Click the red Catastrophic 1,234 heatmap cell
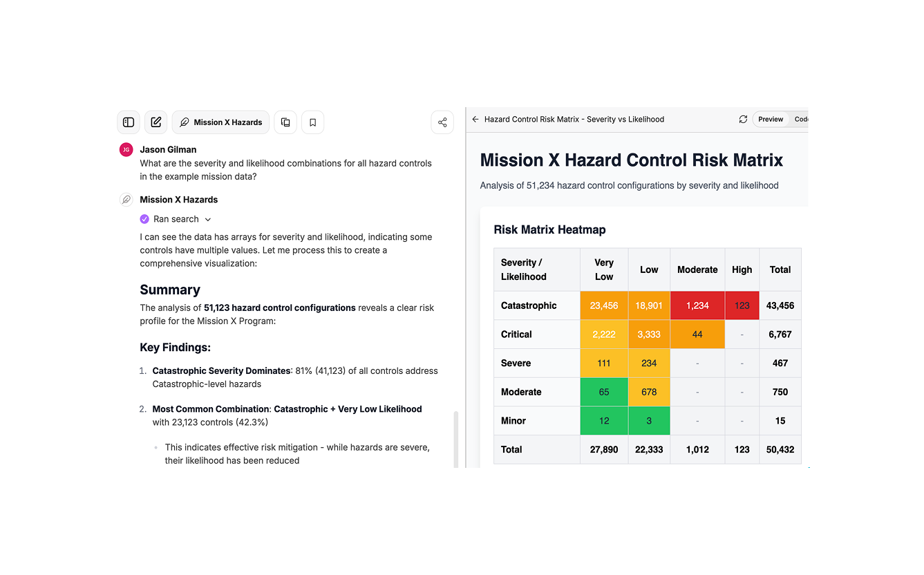 point(697,305)
